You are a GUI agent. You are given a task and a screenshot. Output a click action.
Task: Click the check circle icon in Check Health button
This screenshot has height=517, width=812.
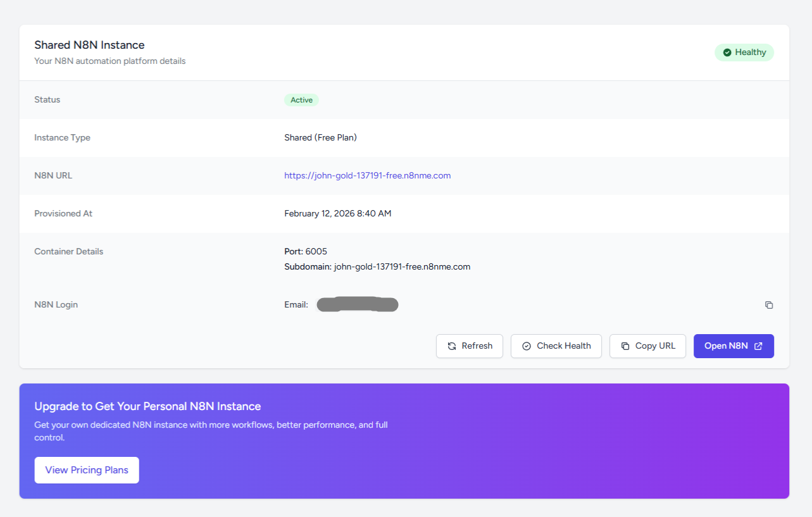click(527, 346)
